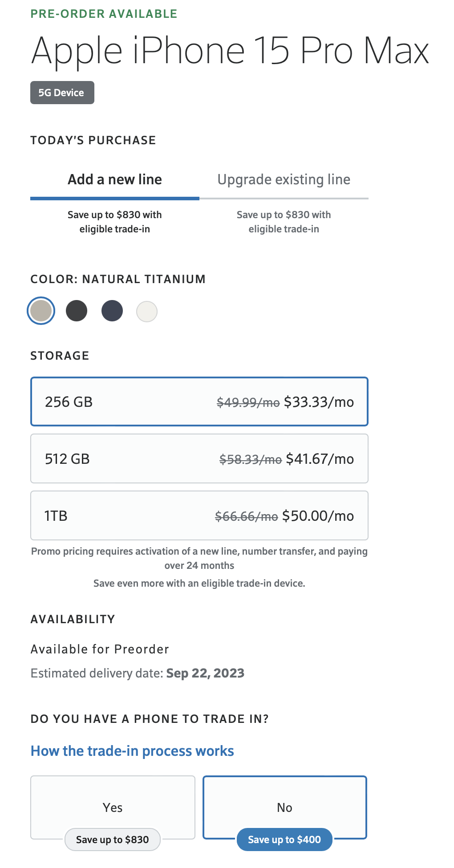
Task: Click the Apple iPhone 15 Pro Max title
Action: click(230, 51)
